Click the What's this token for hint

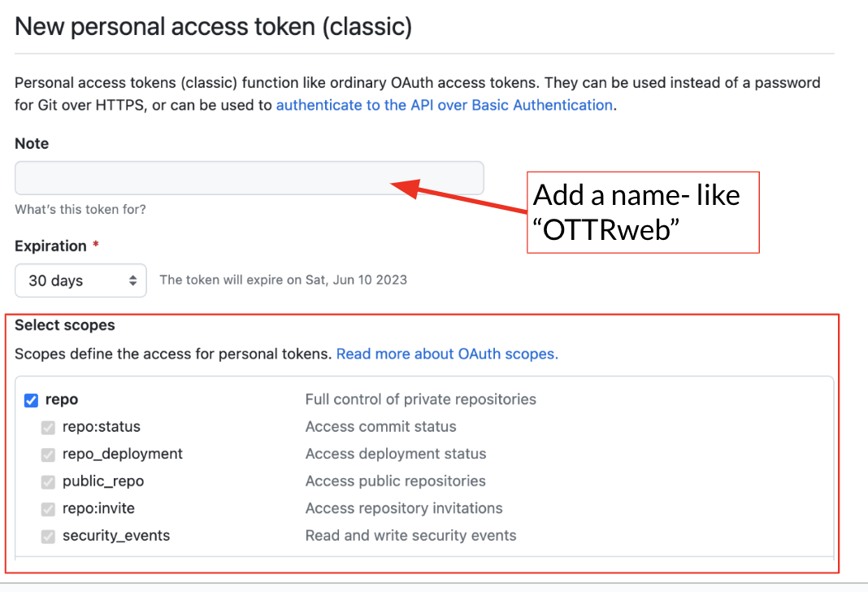[80, 209]
